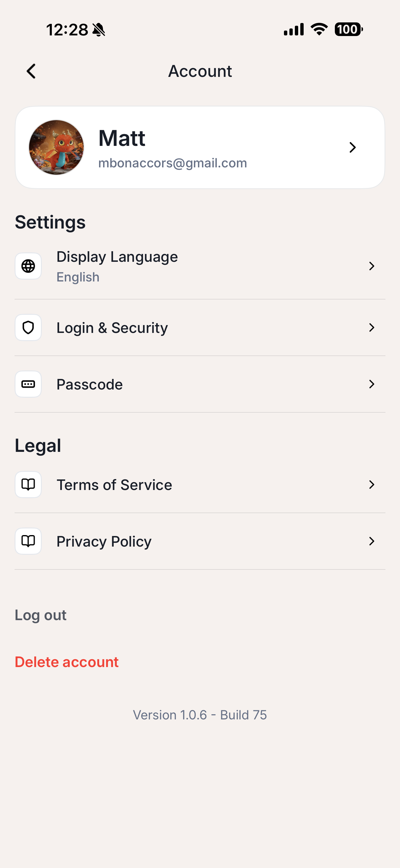Expand the Passcode row chevron
The image size is (400, 868).
click(372, 384)
